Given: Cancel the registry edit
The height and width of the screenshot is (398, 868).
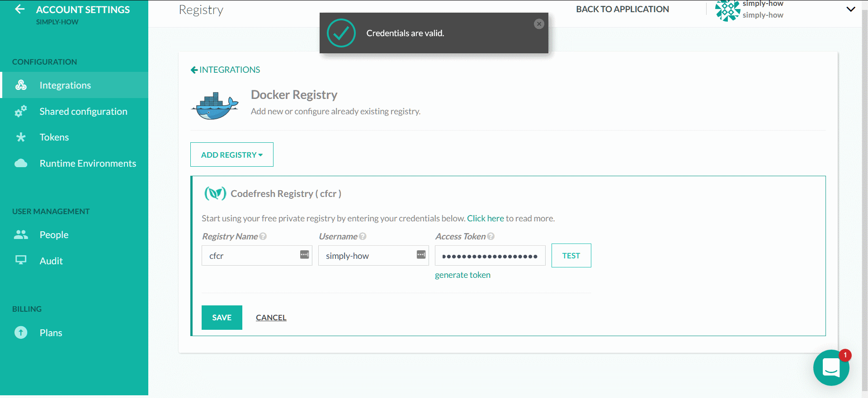Looking at the screenshot, I should 271,318.
